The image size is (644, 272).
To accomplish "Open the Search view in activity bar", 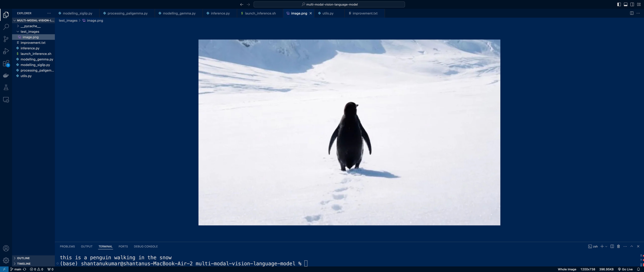I will [6, 27].
